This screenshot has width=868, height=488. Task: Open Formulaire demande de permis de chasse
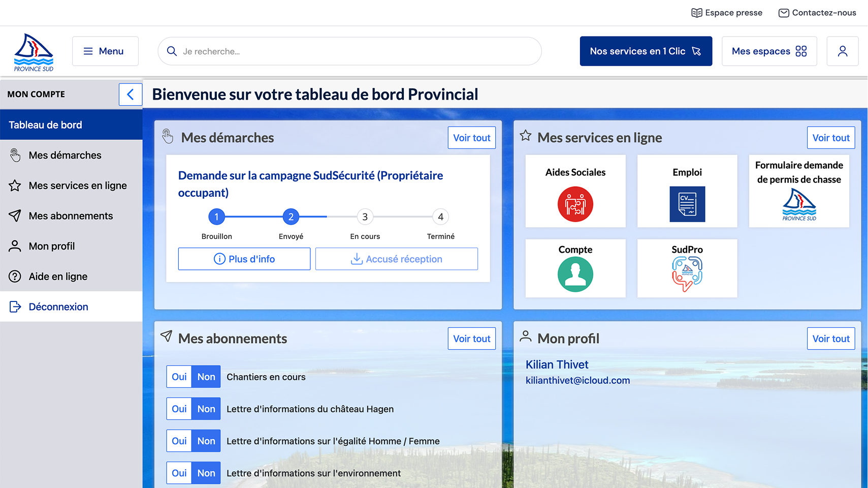pos(799,191)
